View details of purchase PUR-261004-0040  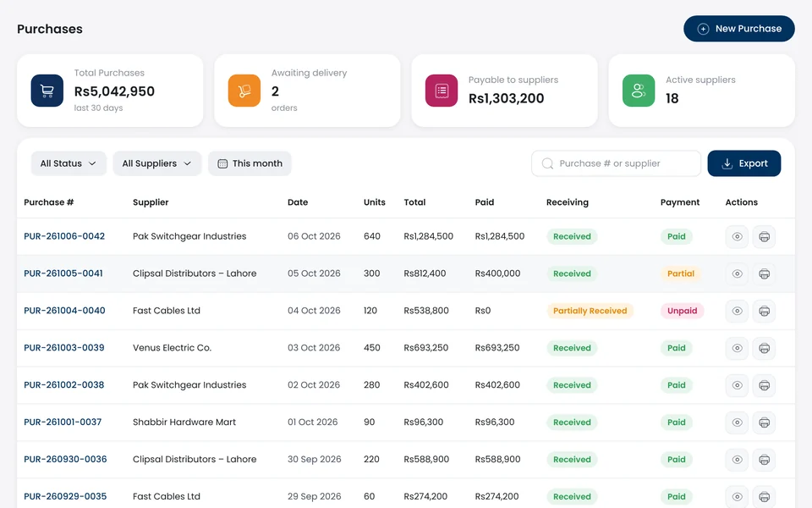click(x=737, y=311)
